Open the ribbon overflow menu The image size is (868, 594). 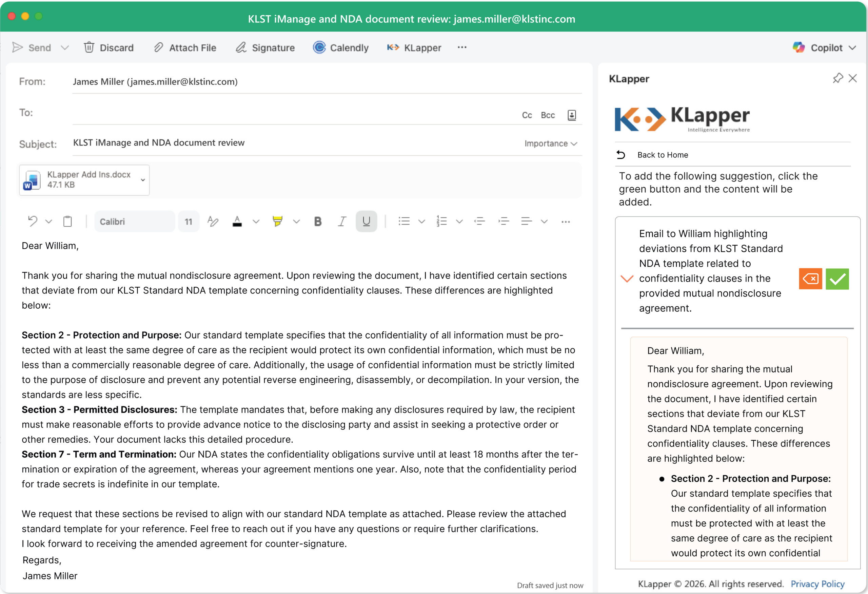point(462,47)
